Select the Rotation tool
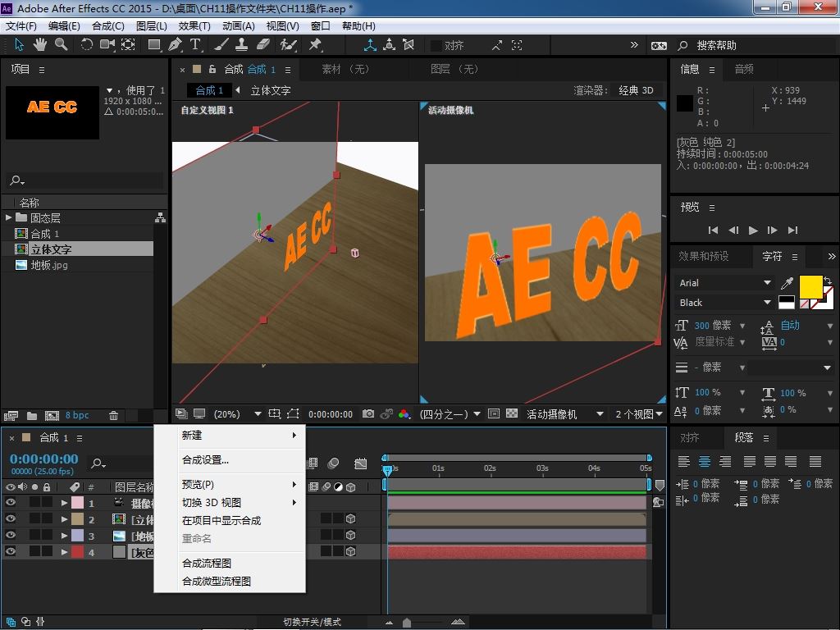Image resolution: width=840 pixels, height=630 pixels. (x=86, y=45)
